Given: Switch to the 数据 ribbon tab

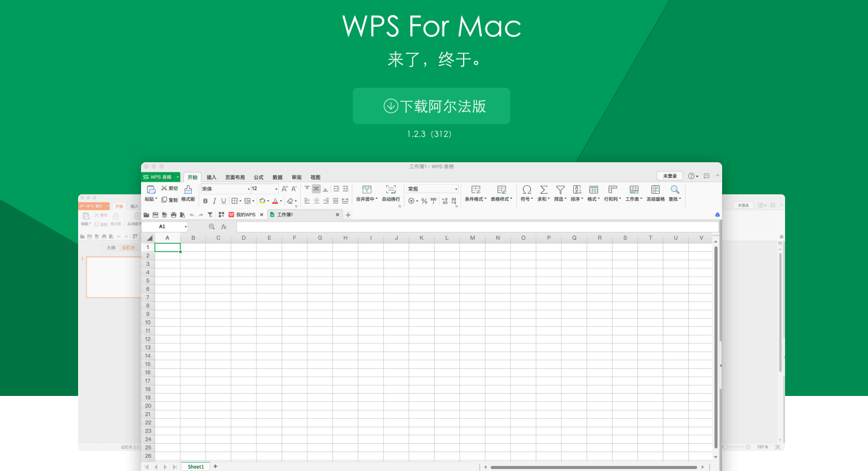Looking at the screenshot, I should 277,177.
